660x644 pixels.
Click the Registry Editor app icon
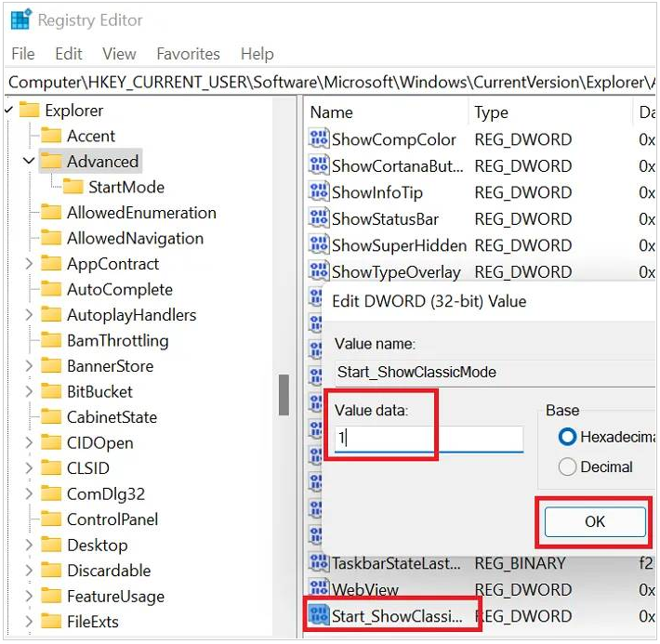pos(21,19)
